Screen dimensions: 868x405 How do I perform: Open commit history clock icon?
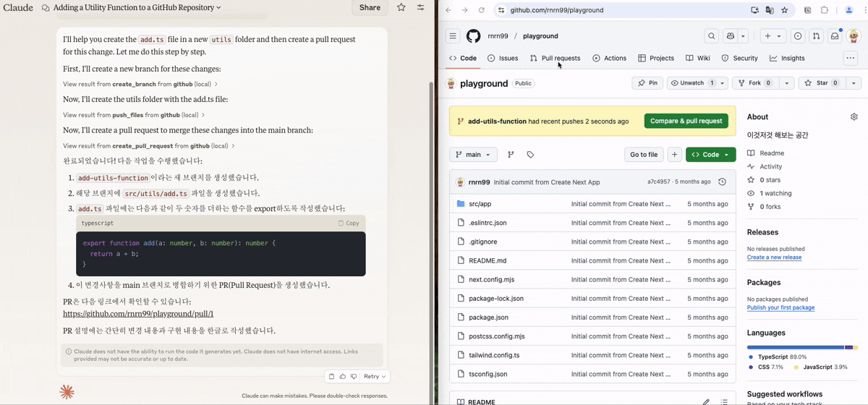722,182
